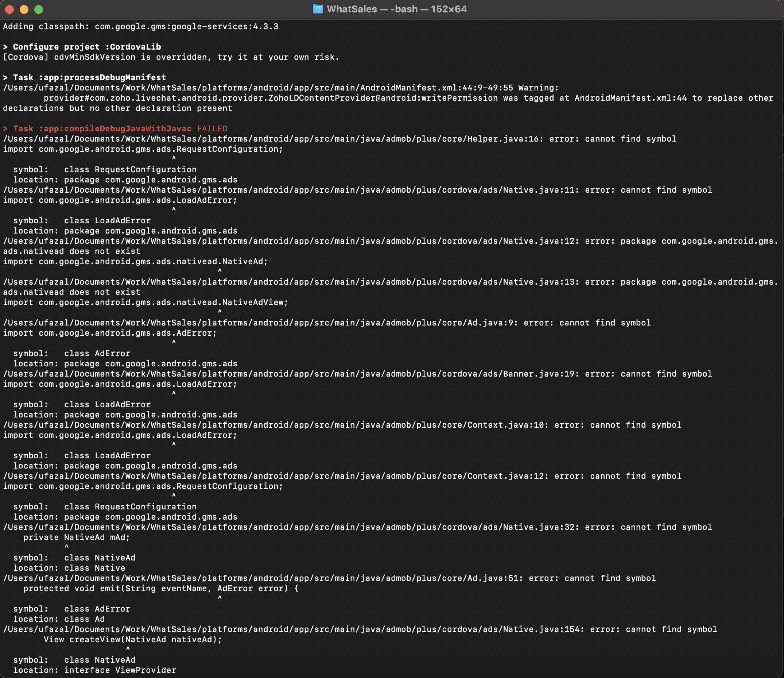The height and width of the screenshot is (678, 784).
Task: Click the Banner.java:19 error line
Action: [x=356, y=374]
